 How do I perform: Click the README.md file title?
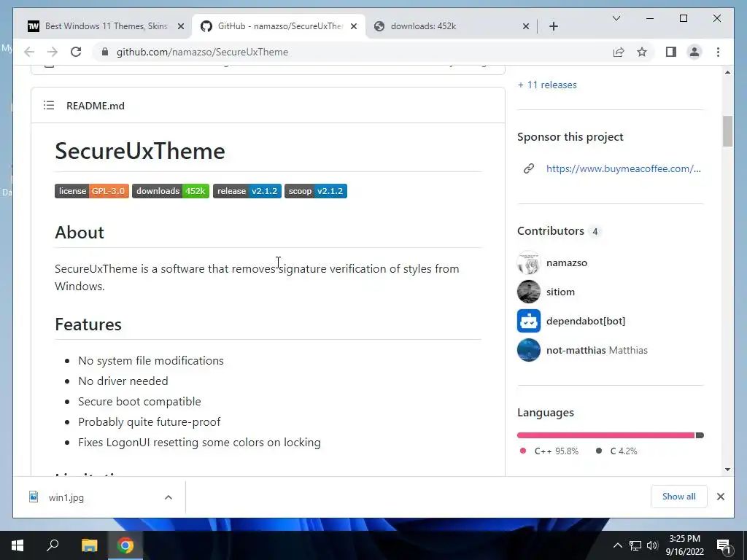pyautogui.click(x=96, y=106)
